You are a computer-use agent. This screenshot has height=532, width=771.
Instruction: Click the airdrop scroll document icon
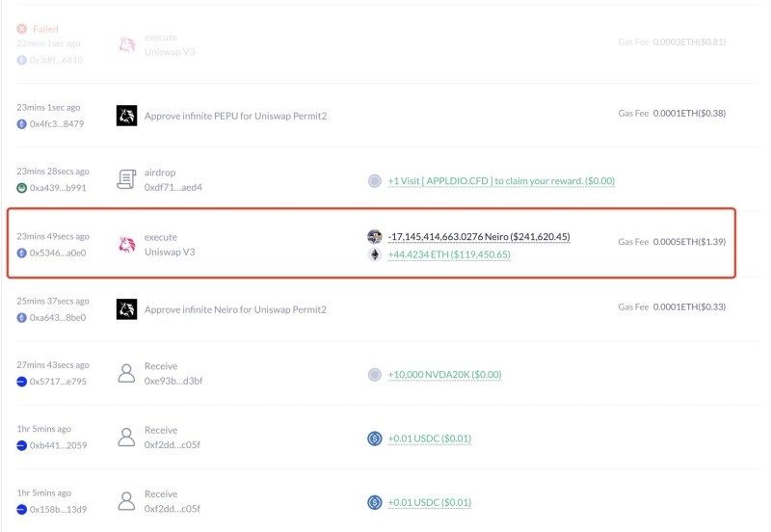coord(126,179)
